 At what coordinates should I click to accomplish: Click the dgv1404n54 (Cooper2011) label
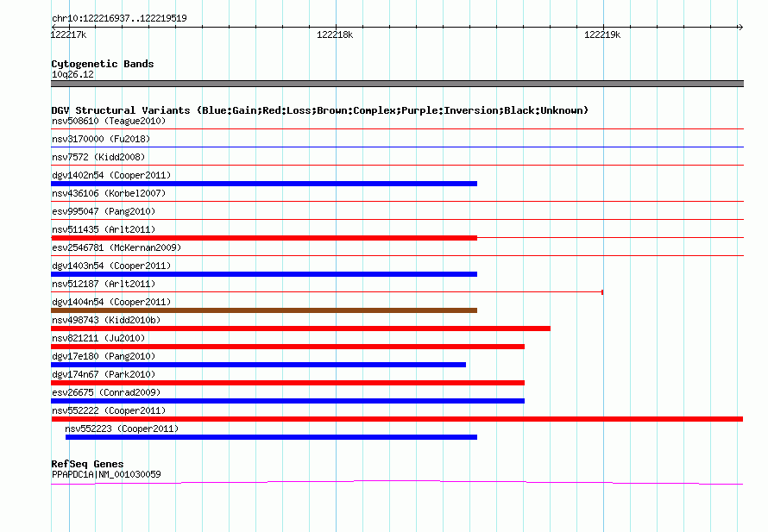(111, 302)
